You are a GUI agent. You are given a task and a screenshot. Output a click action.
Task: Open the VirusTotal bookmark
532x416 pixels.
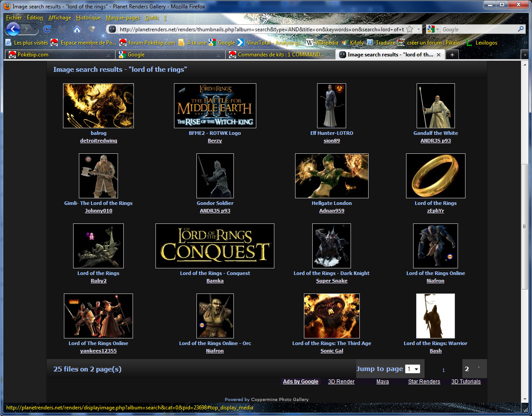point(270,43)
